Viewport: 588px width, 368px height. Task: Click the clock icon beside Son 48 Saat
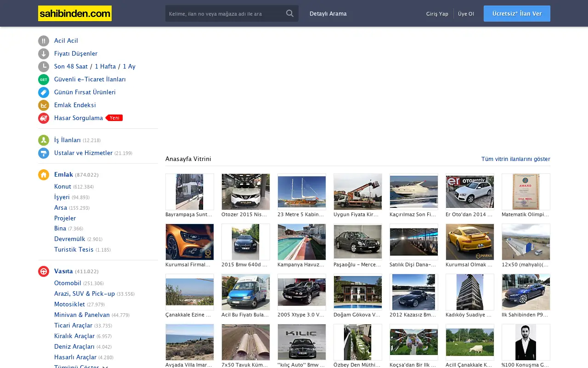pos(44,67)
